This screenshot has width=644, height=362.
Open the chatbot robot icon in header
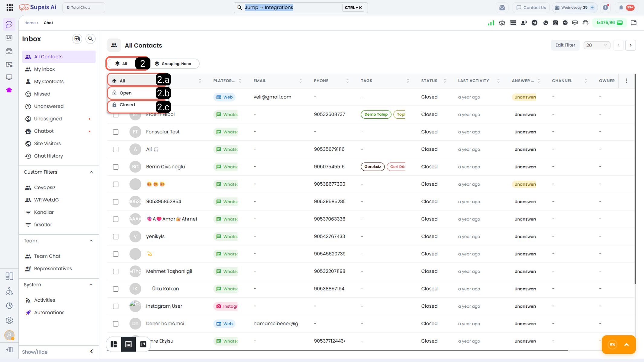[502, 23]
